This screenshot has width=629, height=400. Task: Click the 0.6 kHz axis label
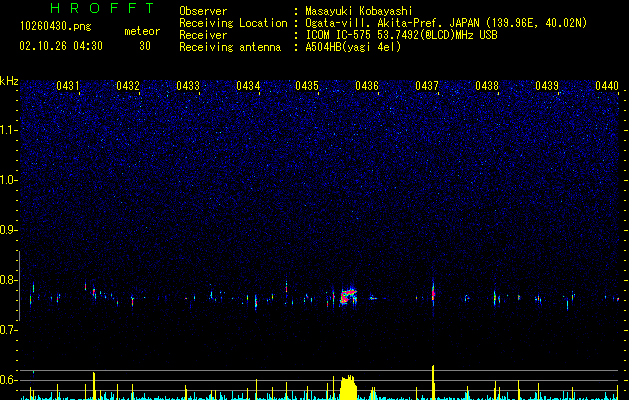pyautogui.click(x=9, y=380)
